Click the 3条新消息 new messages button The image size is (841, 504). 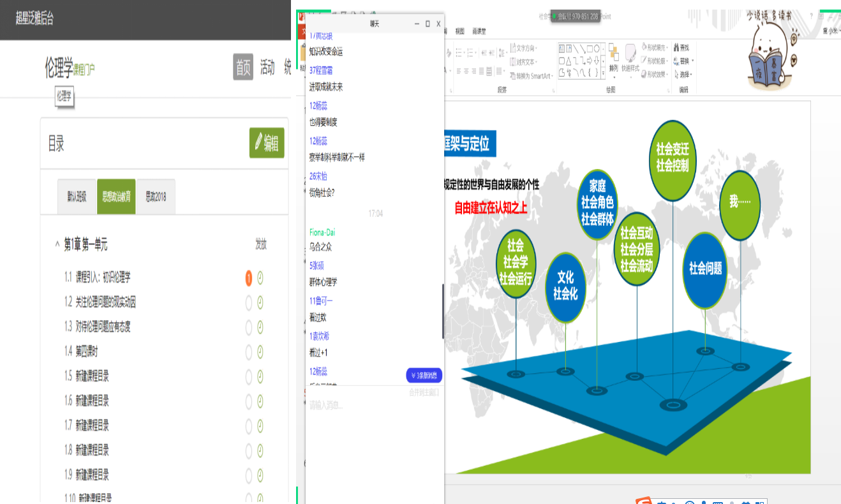424,375
